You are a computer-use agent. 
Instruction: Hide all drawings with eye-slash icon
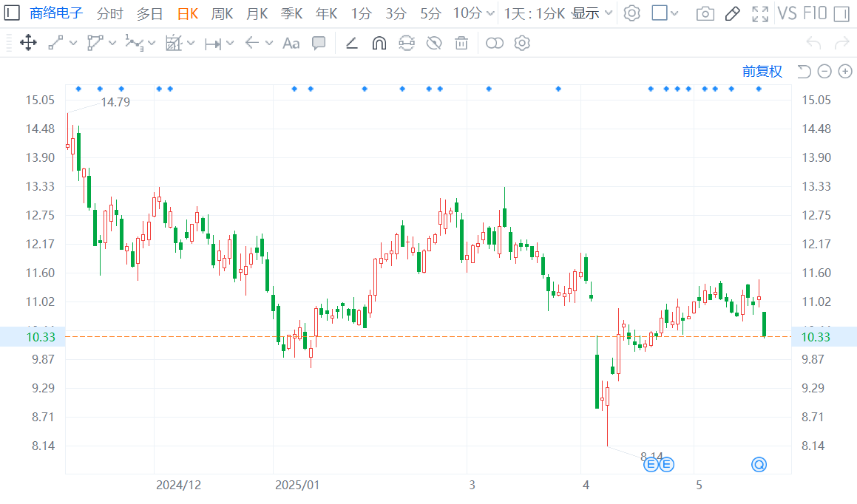tap(434, 43)
